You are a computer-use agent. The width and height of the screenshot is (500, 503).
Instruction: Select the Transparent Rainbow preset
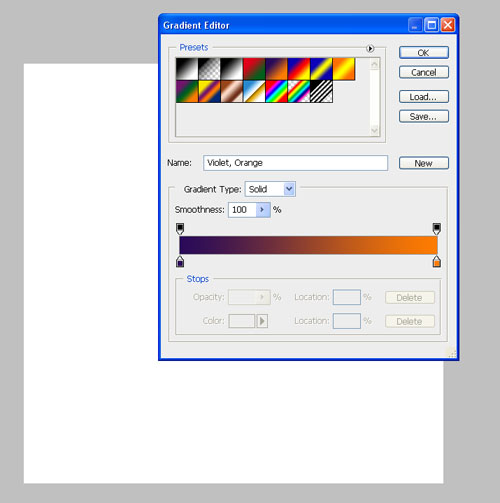(x=299, y=91)
